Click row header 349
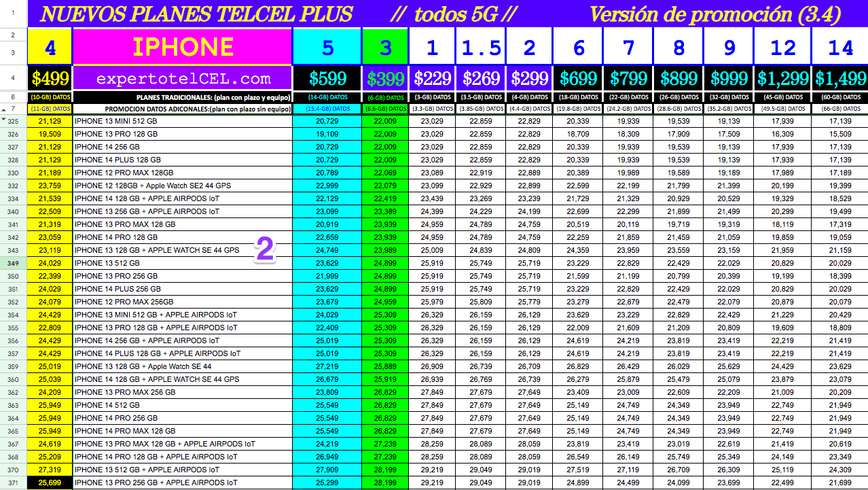The width and height of the screenshot is (868, 490). [14, 263]
